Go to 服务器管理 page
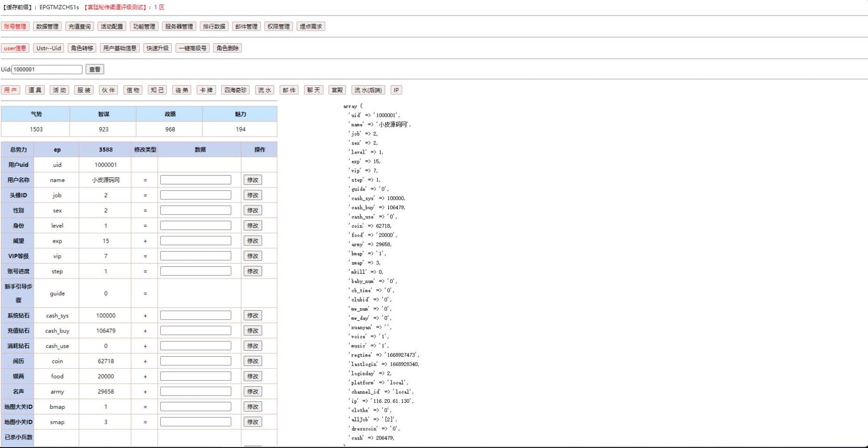Screen dimensions: 868x448 (179, 27)
